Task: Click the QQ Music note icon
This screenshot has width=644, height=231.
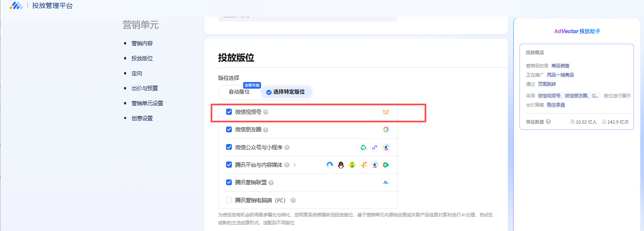Action: point(352,165)
